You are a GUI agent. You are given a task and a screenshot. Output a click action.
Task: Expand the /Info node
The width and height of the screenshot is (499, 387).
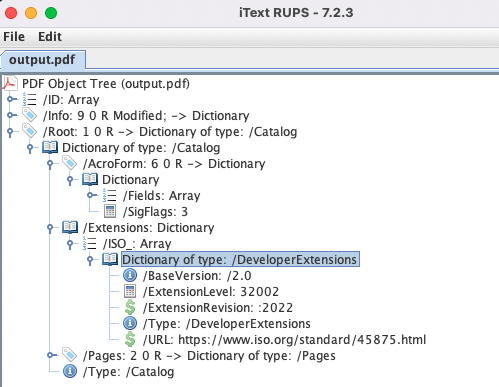tap(12, 115)
